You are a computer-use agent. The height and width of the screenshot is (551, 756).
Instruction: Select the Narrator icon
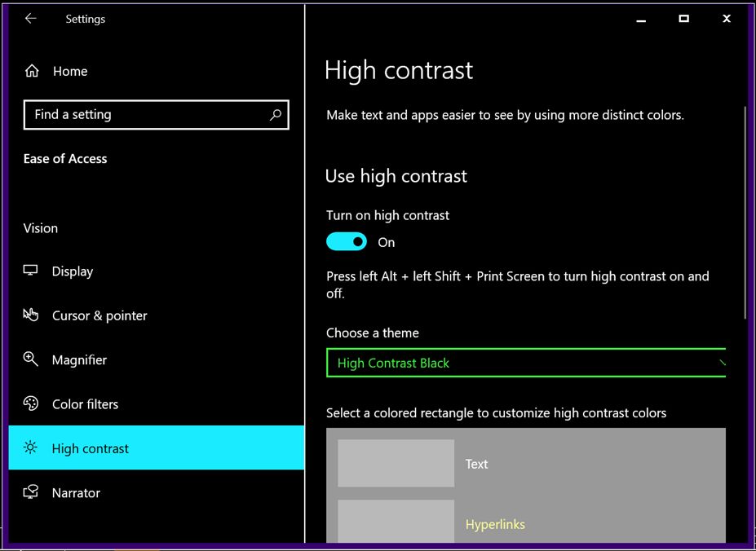coord(30,492)
